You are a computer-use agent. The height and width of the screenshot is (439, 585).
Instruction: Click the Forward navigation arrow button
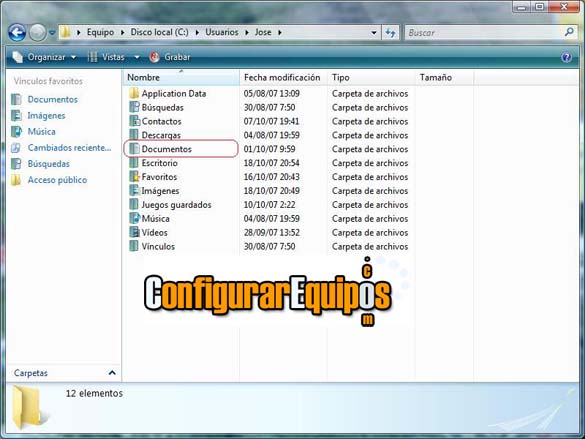coord(37,32)
